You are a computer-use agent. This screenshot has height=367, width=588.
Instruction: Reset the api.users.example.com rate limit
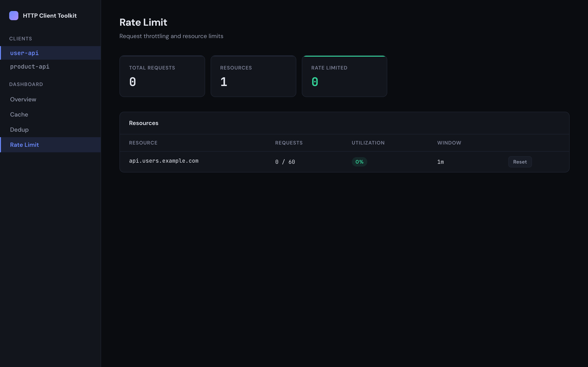click(x=520, y=162)
